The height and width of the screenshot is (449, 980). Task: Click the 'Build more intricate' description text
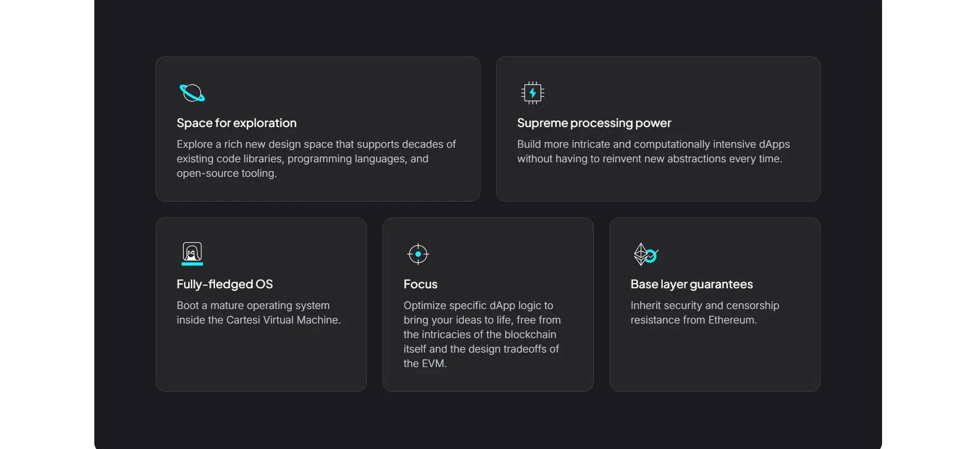653,151
